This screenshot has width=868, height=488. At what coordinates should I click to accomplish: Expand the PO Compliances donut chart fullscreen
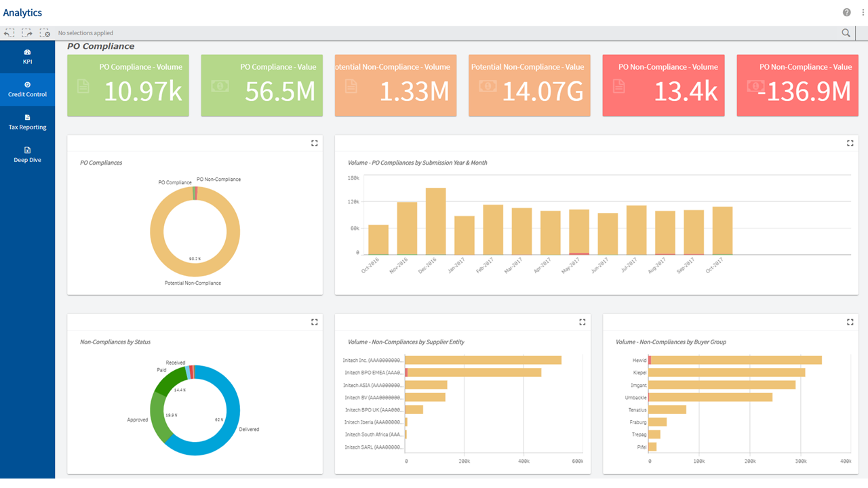314,143
